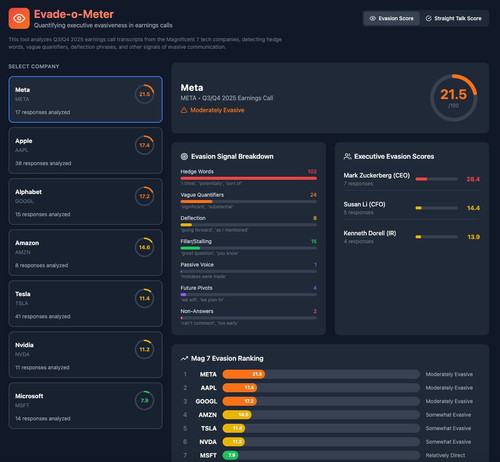Select the Apple company card
Viewport: 500px width, 462px height.
point(86,150)
